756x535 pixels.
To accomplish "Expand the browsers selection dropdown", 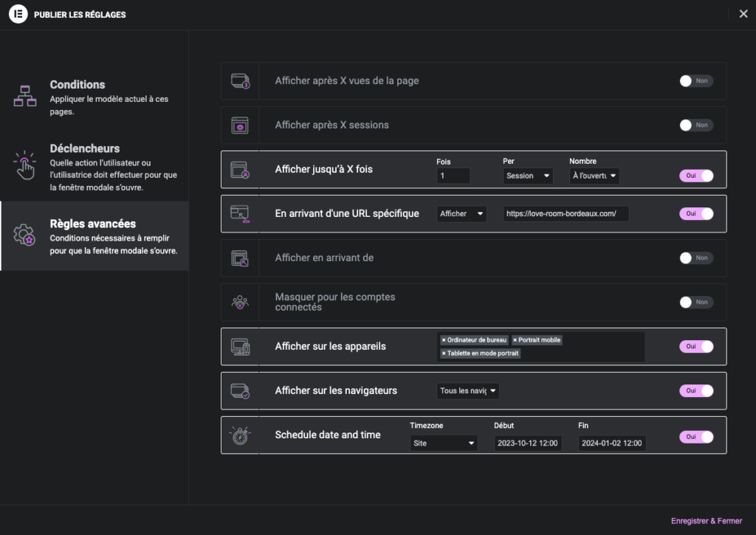I will pyautogui.click(x=468, y=391).
